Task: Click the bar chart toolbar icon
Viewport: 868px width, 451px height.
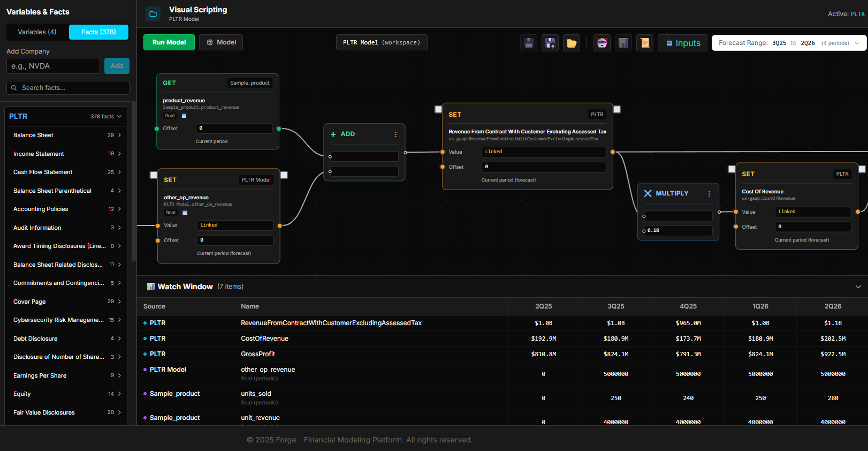Action: [623, 43]
